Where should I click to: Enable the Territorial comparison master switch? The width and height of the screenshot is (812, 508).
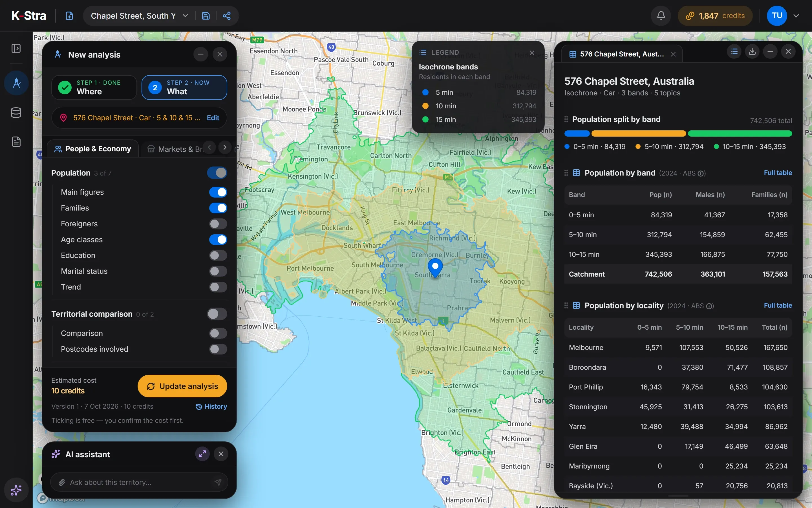[x=217, y=314]
